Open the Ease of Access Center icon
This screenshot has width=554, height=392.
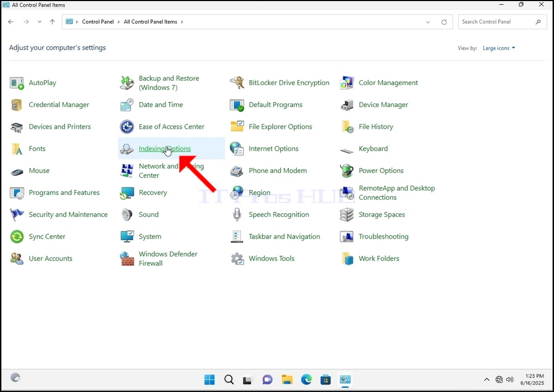pyautogui.click(x=127, y=127)
